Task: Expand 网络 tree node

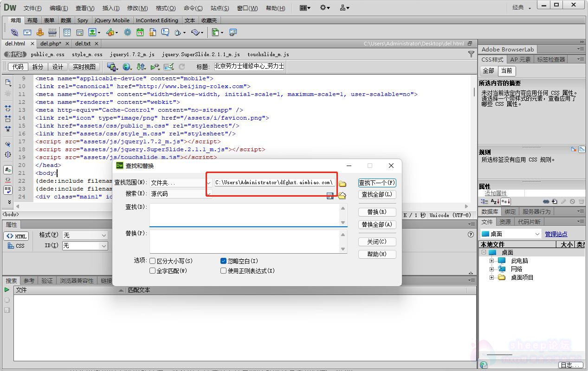Action: 492,269
